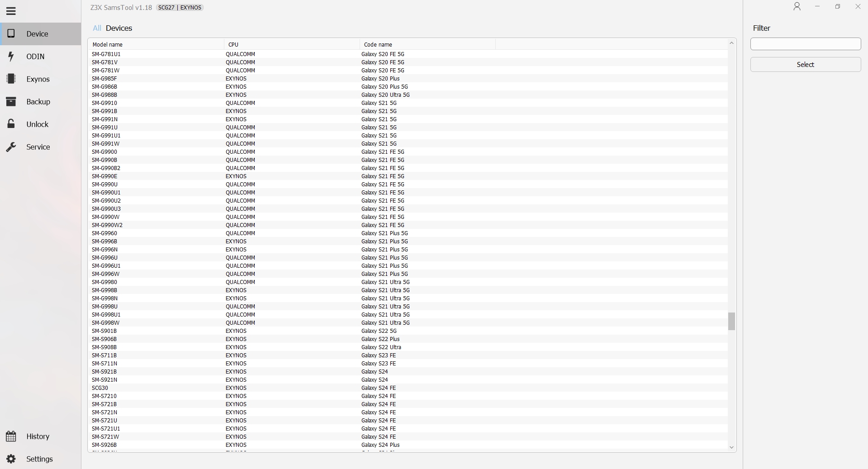Select the SM-G998W row
Viewport: 868px width, 469px height.
408,323
